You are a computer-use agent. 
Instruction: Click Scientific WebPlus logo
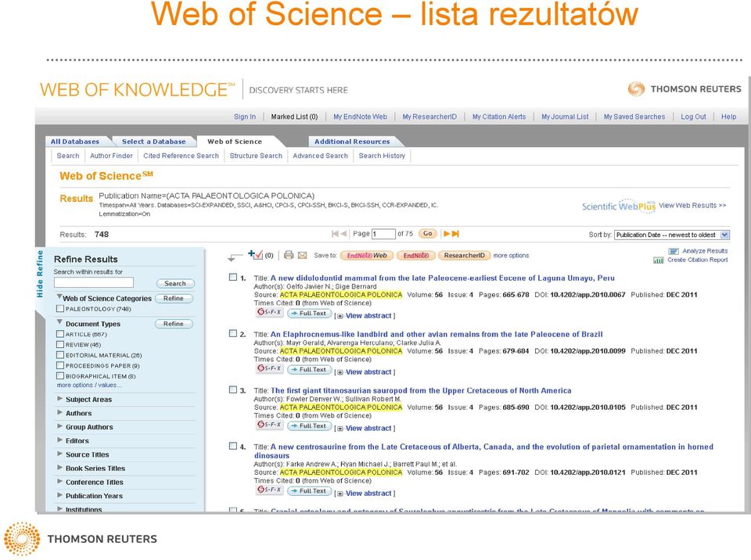pos(618,206)
